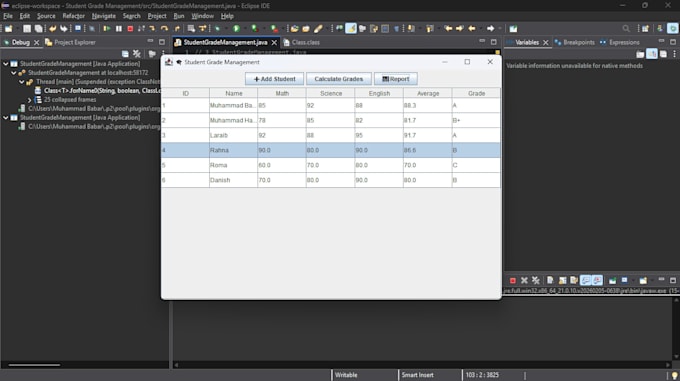
Task: Close the StudentGradeManagement.java editor tab
Action: point(274,42)
